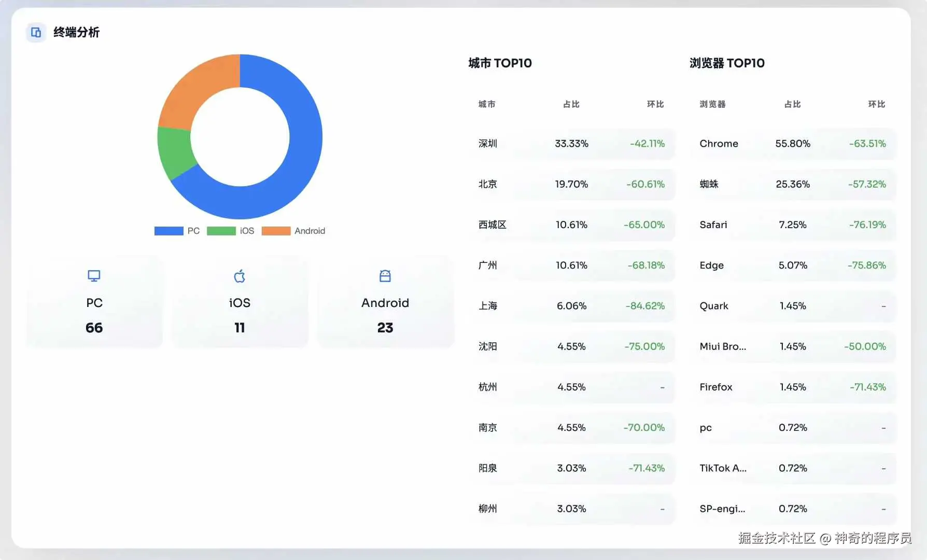Image resolution: width=927 pixels, height=560 pixels.
Task: Toggle the iOS legend entry
Action: 231,231
